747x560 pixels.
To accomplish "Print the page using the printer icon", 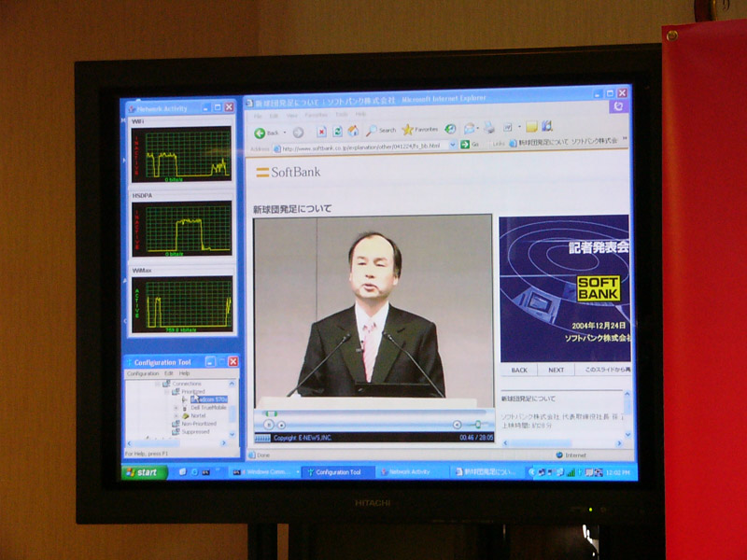I will [x=489, y=127].
